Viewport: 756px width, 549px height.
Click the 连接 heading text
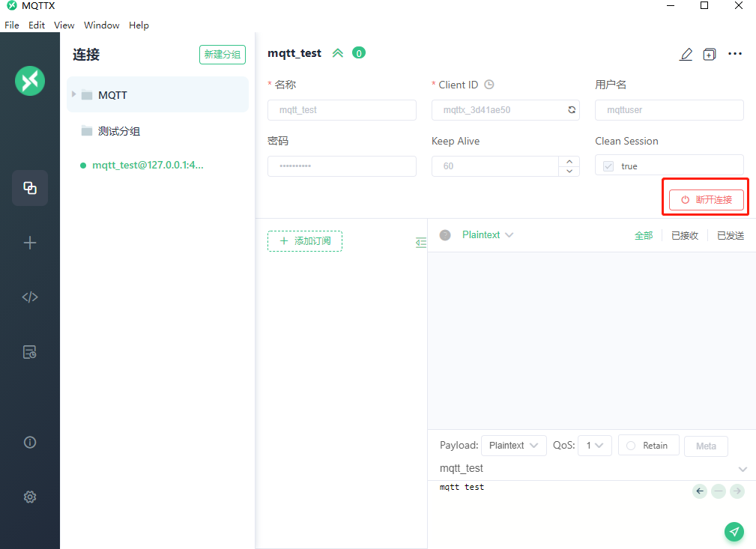86,55
